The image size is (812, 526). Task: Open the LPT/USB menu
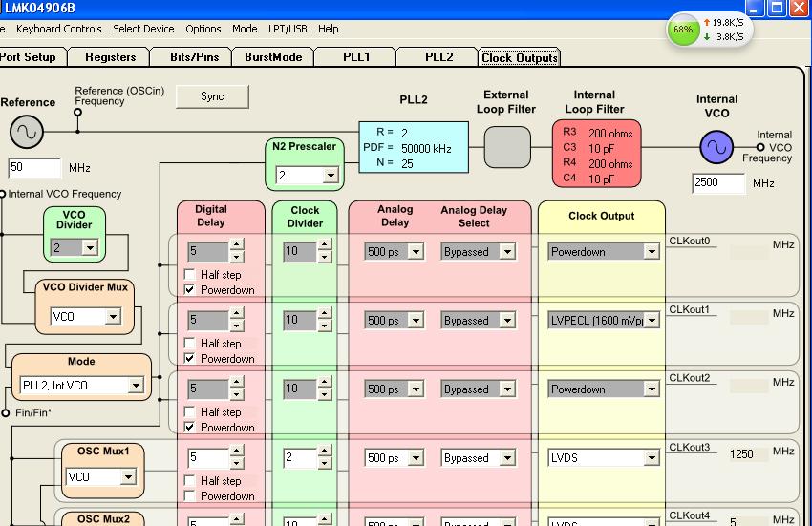(288, 29)
